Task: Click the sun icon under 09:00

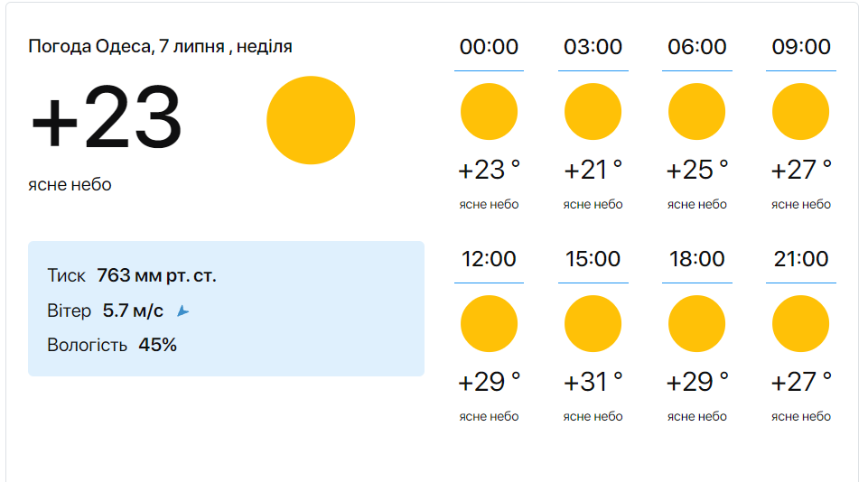Action: pyautogui.click(x=800, y=112)
